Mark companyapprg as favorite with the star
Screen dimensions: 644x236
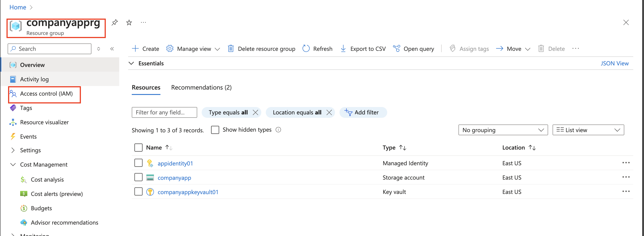129,23
